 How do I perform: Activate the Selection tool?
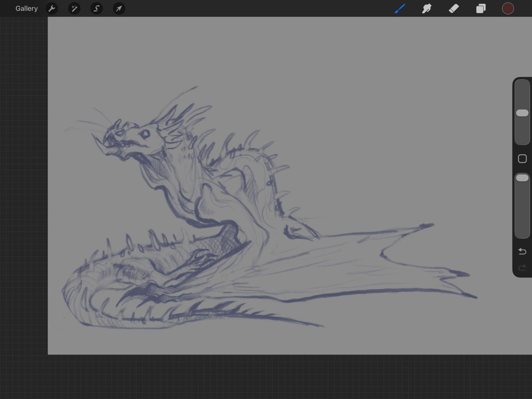click(x=97, y=9)
